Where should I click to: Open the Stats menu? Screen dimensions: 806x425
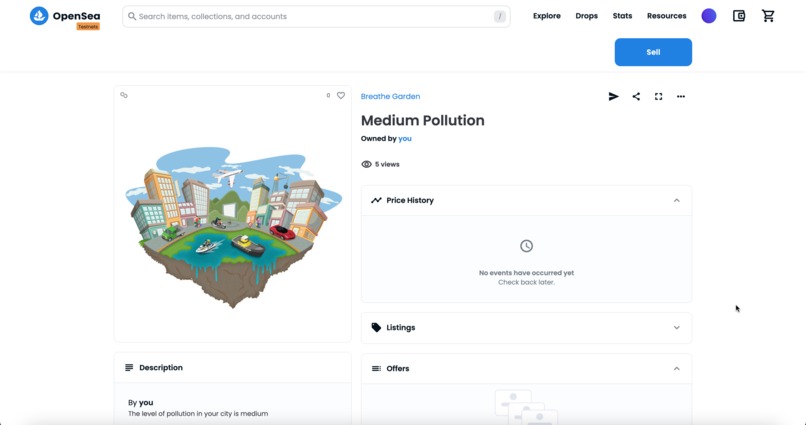(622, 16)
